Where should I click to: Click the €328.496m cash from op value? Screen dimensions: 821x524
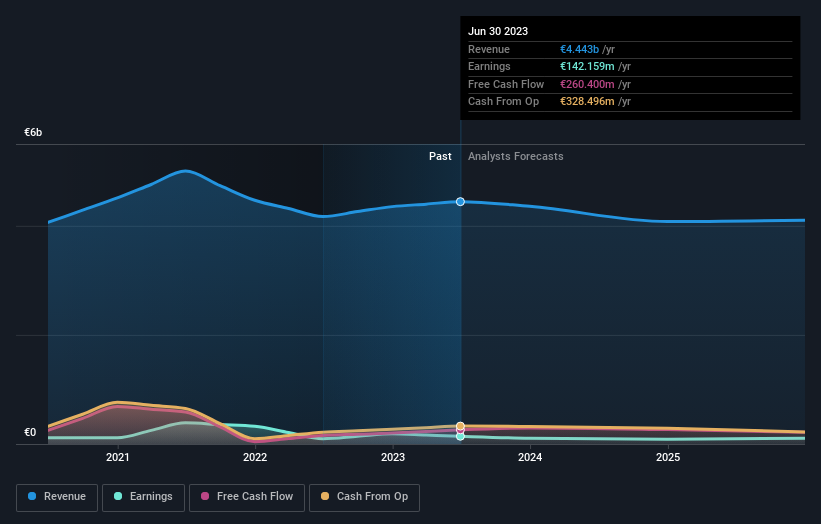[x=587, y=102]
